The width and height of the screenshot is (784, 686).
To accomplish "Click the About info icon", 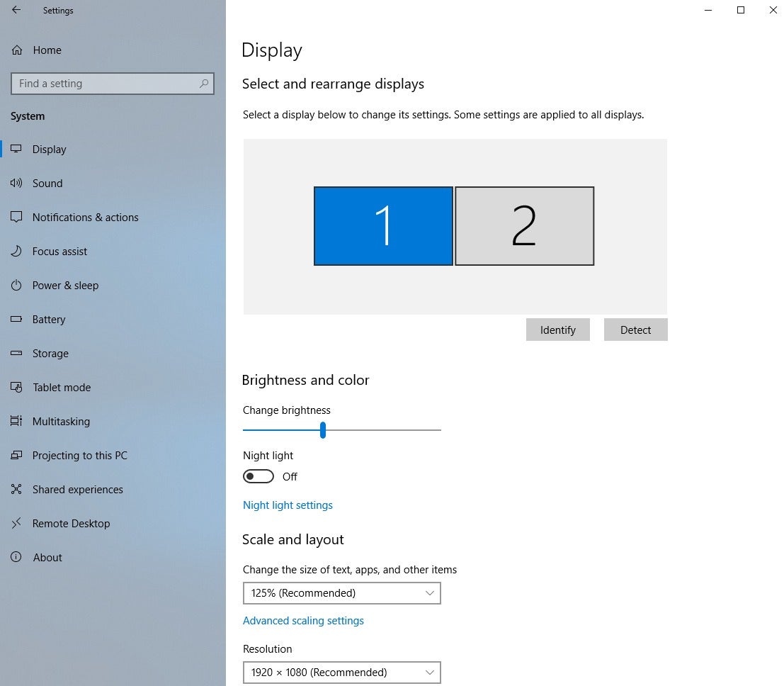I will pos(16,558).
